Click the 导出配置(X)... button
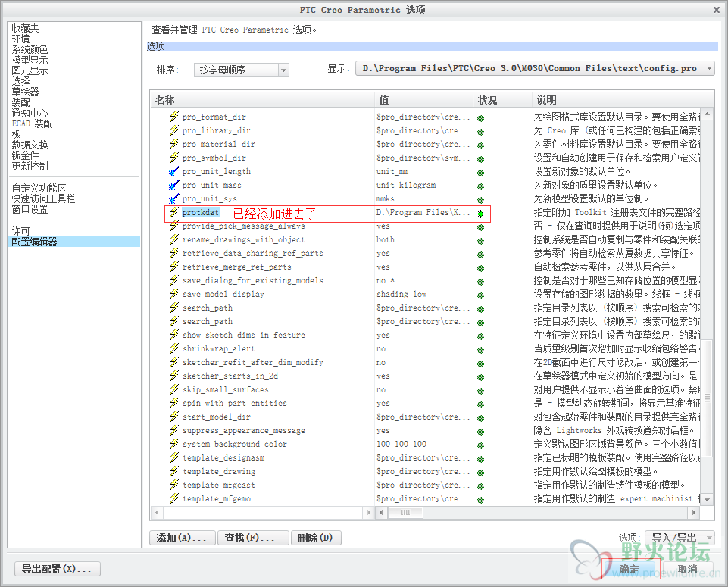The width and height of the screenshot is (728, 587). pyautogui.click(x=58, y=569)
